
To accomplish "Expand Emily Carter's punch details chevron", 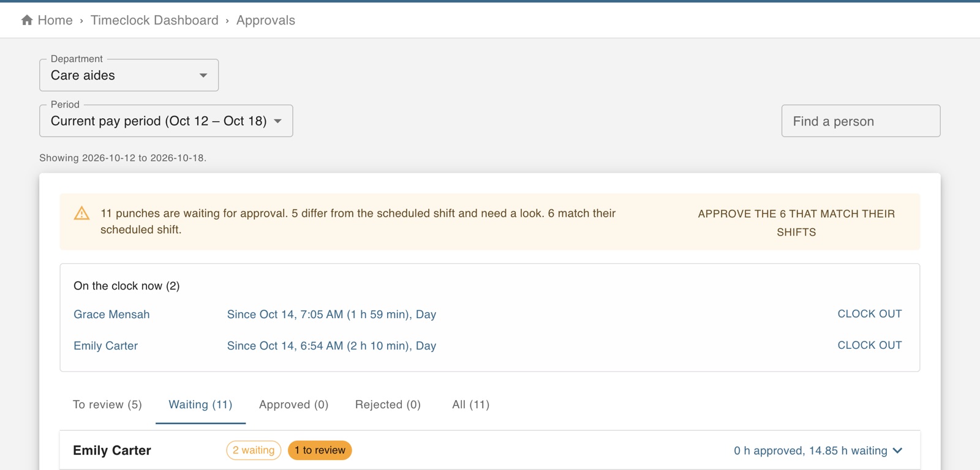I will click(x=898, y=450).
